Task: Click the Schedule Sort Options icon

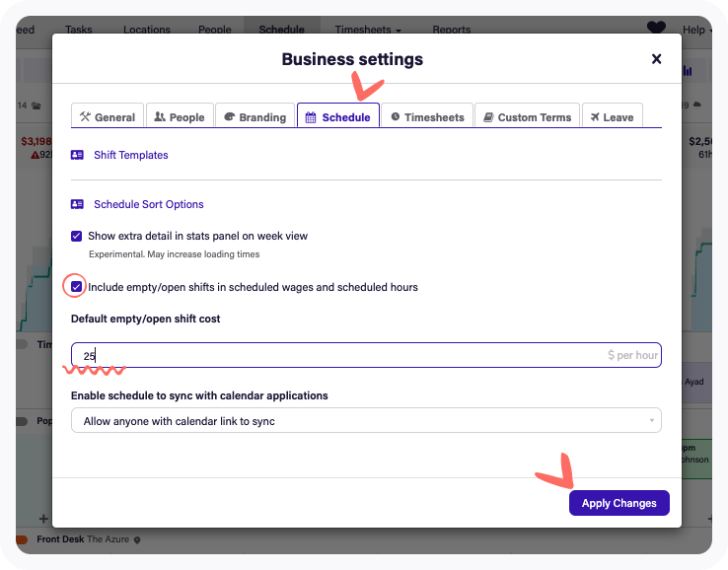Action: (78, 204)
